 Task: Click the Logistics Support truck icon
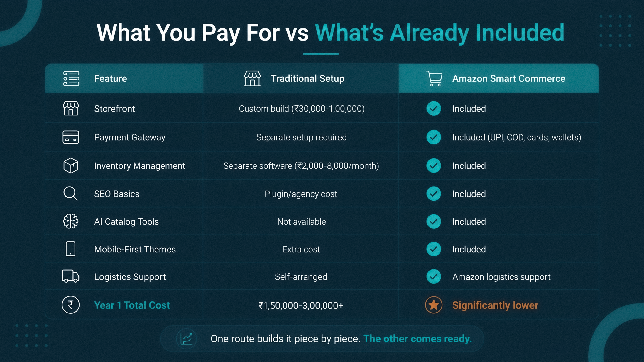71,276
